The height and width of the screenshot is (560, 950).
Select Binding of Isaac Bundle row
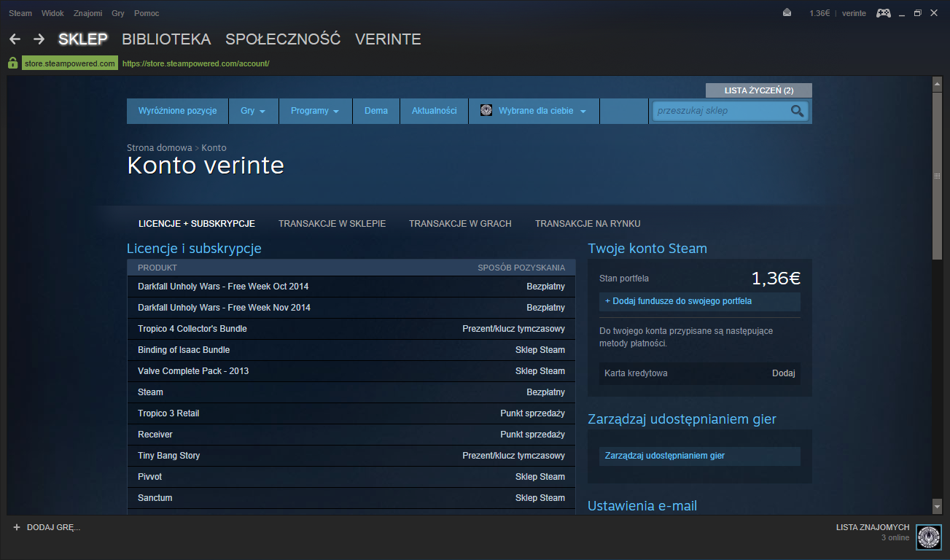tap(351, 350)
